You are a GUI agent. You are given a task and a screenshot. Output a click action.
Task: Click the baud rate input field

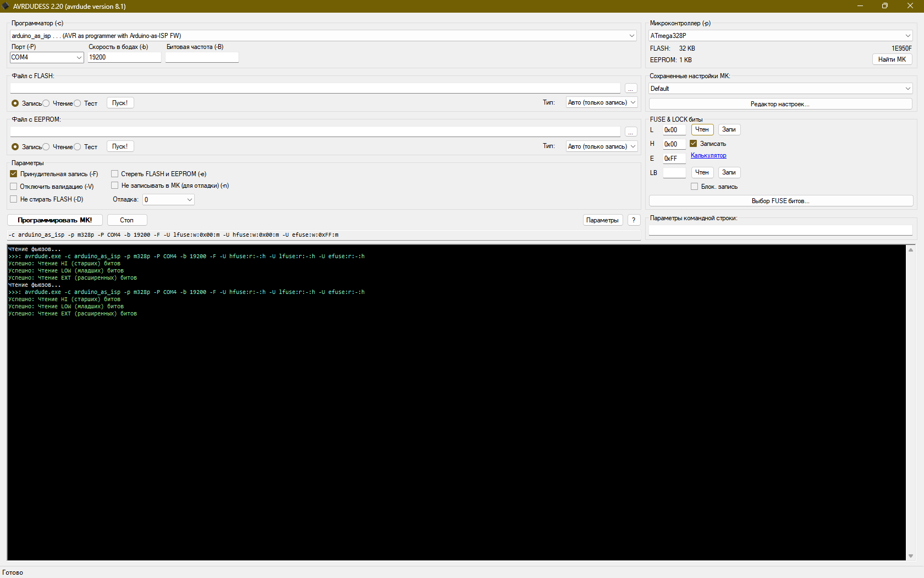click(x=124, y=57)
